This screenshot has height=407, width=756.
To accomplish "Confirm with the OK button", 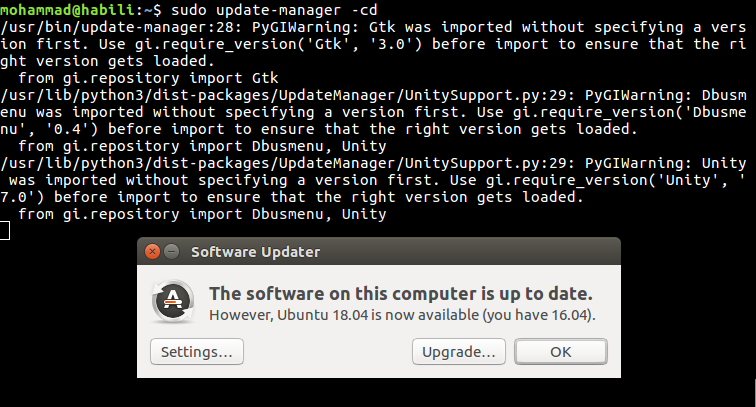I will point(560,352).
